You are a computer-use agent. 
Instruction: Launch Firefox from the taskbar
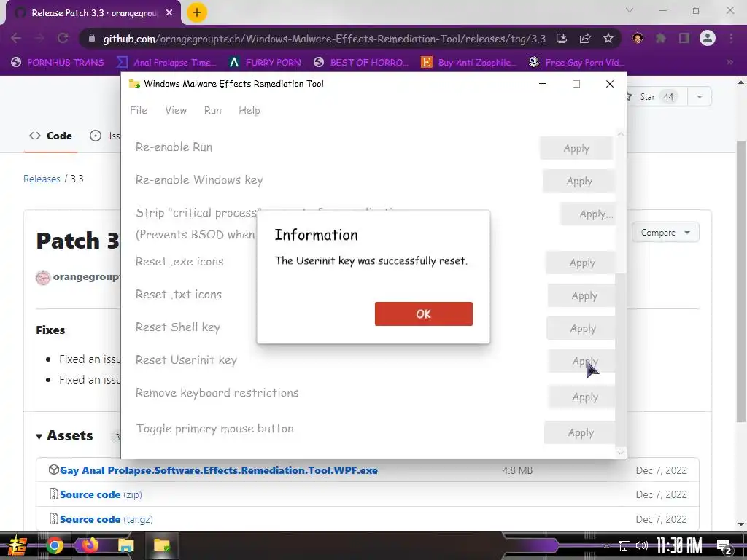[90, 545]
